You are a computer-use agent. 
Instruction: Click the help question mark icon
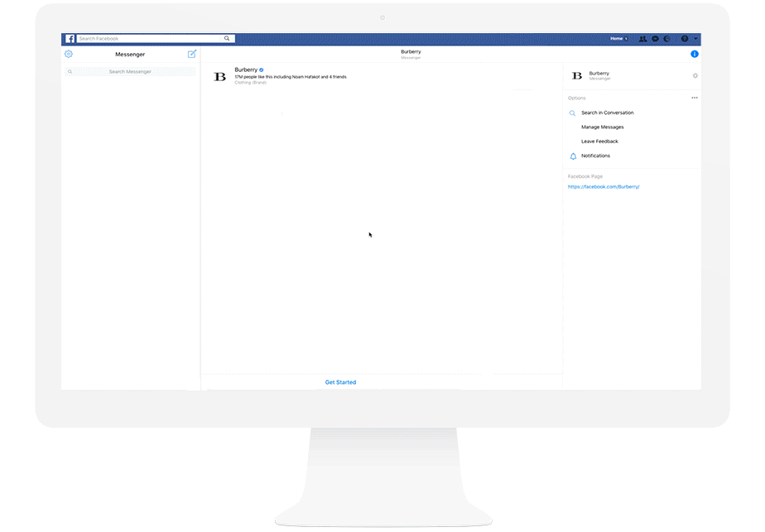[x=685, y=39]
